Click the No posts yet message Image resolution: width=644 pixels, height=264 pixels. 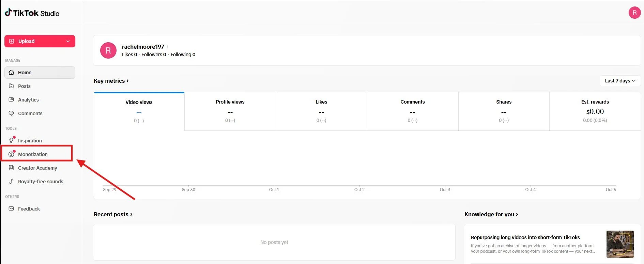click(274, 242)
